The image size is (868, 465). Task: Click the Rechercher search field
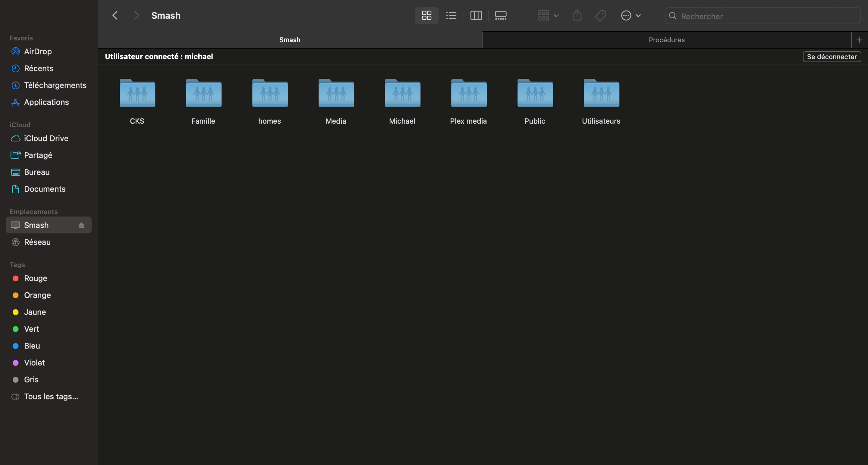tap(765, 16)
